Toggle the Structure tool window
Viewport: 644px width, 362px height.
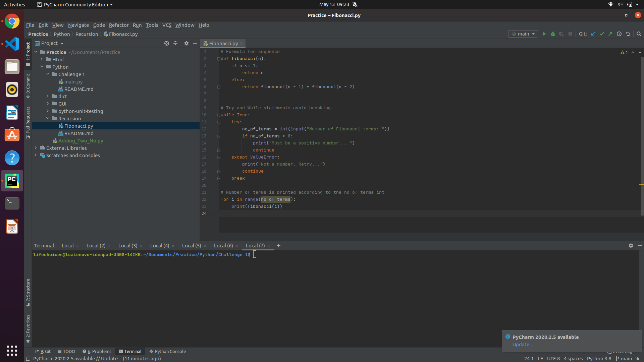coord(28,292)
